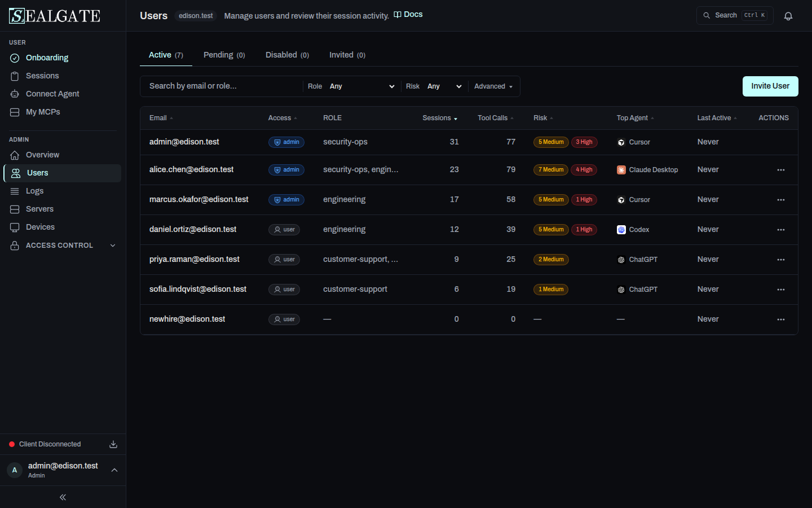Select the Active users tab
This screenshot has width=812, height=508.
(166, 55)
